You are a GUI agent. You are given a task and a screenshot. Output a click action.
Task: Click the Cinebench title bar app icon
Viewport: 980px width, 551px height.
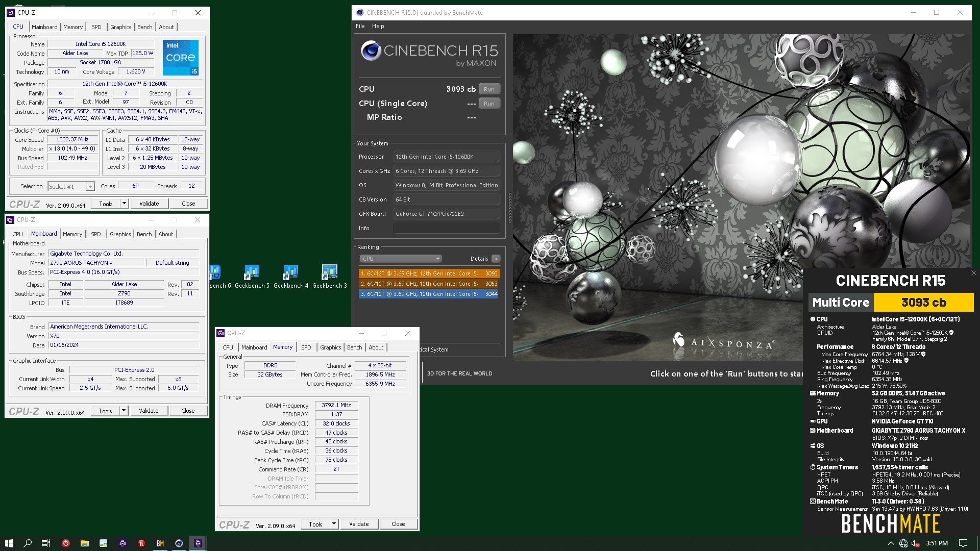tap(360, 13)
